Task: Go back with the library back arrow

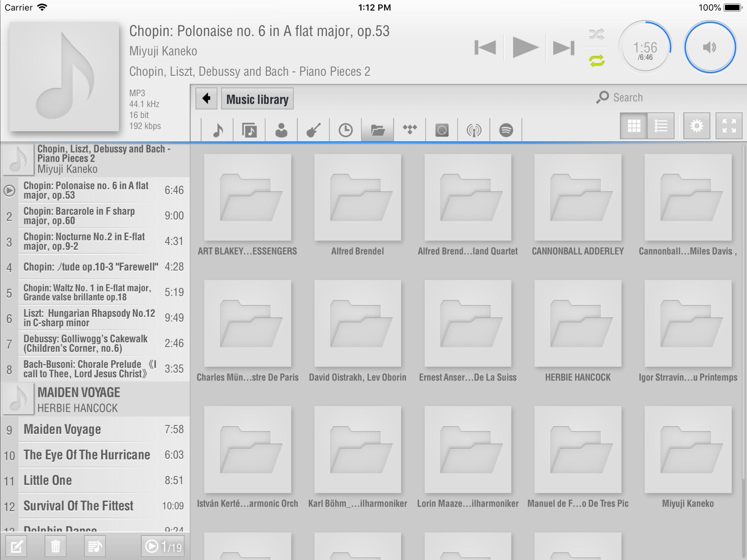Action: pyautogui.click(x=206, y=99)
